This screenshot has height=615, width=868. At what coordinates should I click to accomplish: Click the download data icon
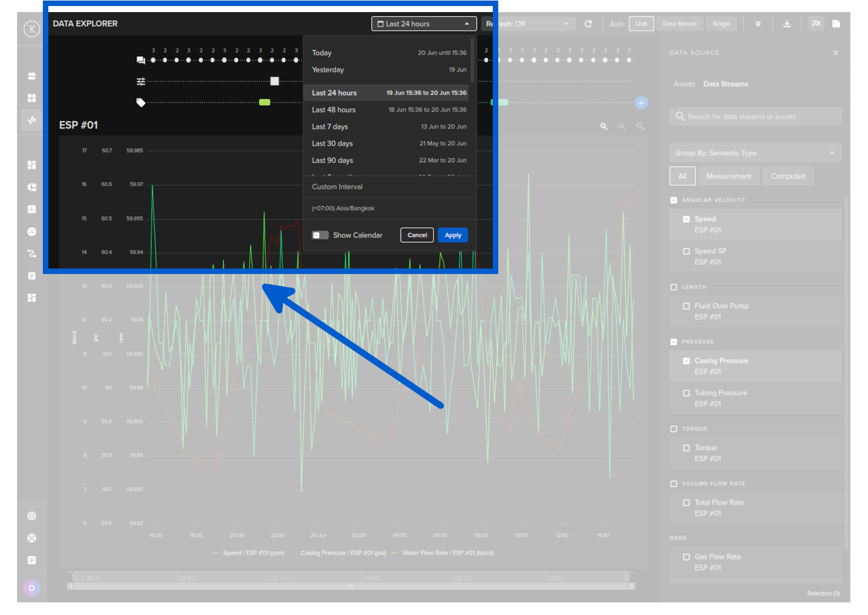[x=787, y=24]
